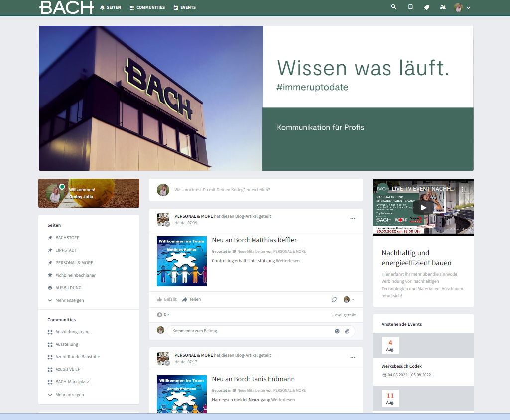Viewport: 510px width, 420px height.
Task: Open Janis Erdmann article thumbnail
Action: 182,394
